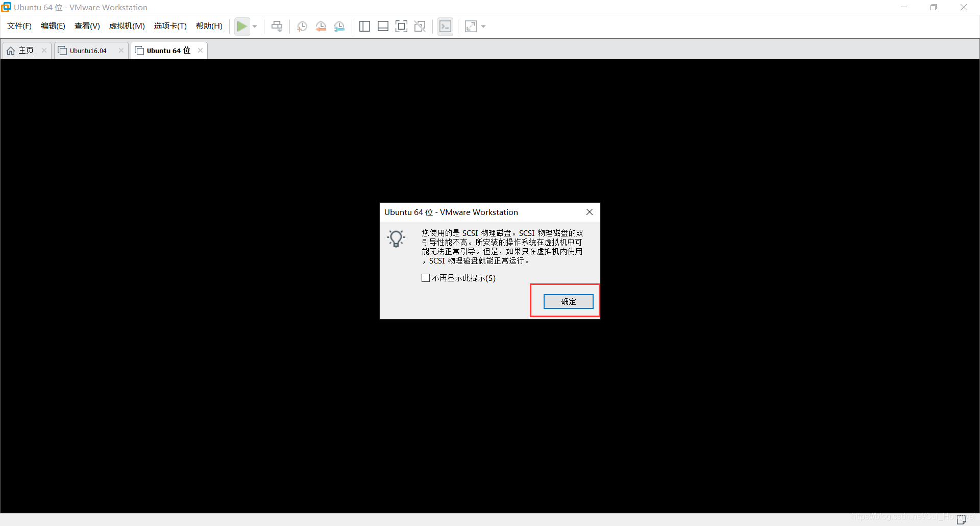Check the 不再显示此提示(S) checkbox
This screenshot has width=980, height=526.
tap(426, 278)
